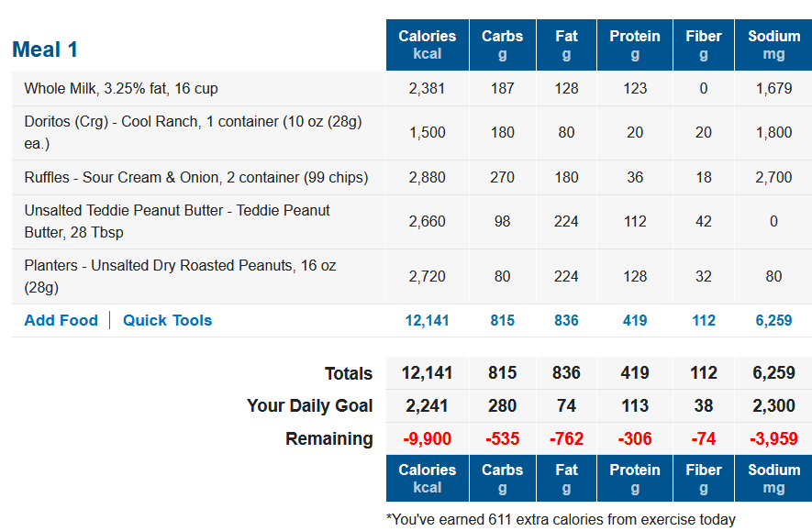
Task: Click the top Carbs column header
Action: pyautogui.click(x=502, y=45)
